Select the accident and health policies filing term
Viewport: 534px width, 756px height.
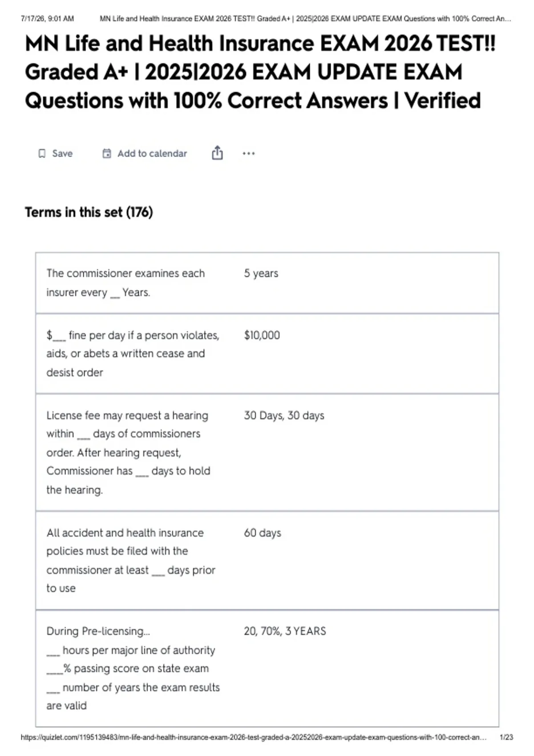(x=131, y=560)
